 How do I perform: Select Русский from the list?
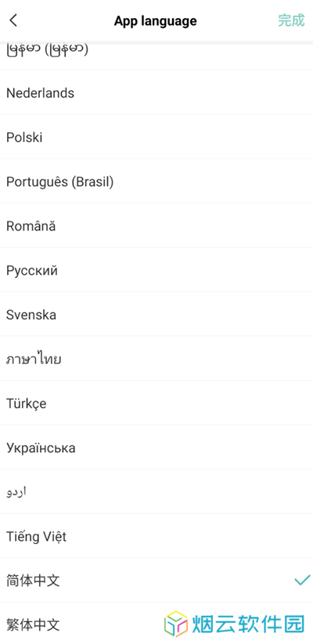[156, 270]
